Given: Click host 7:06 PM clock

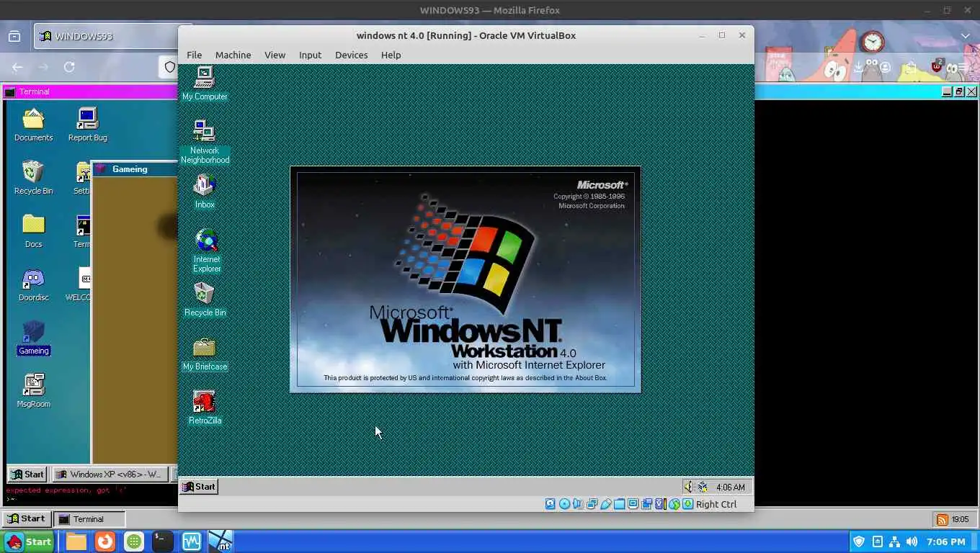Looking at the screenshot, I should tap(946, 541).
